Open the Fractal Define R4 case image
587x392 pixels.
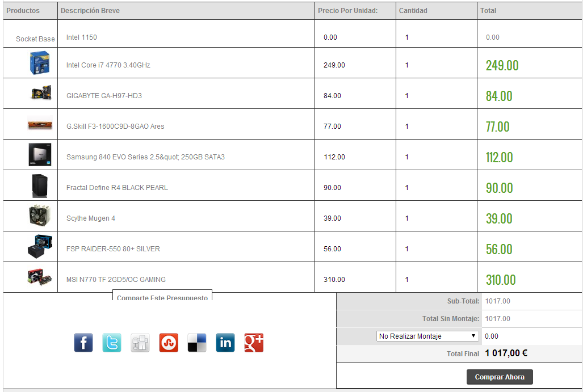click(x=40, y=186)
